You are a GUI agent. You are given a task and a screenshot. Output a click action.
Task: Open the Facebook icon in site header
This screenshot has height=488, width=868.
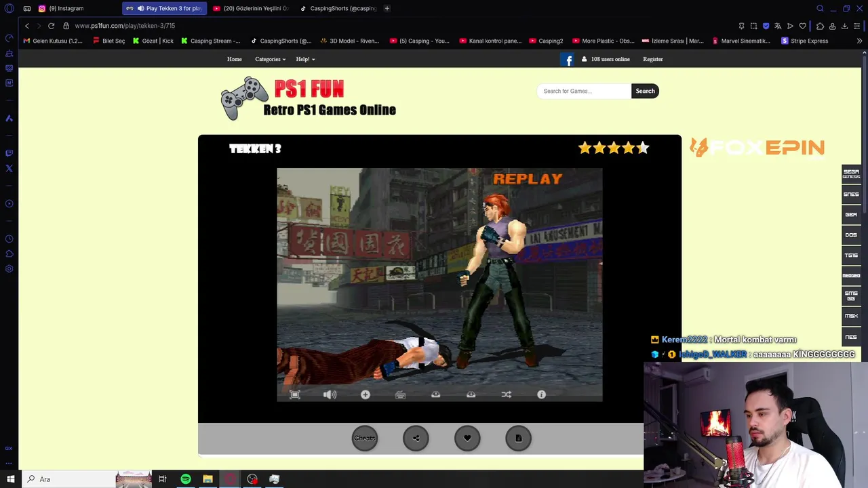tap(568, 60)
